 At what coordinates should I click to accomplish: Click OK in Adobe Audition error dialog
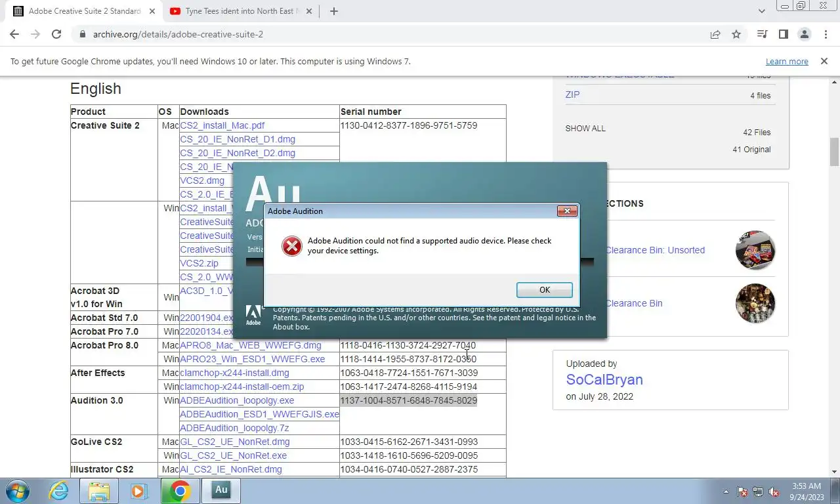pos(544,290)
